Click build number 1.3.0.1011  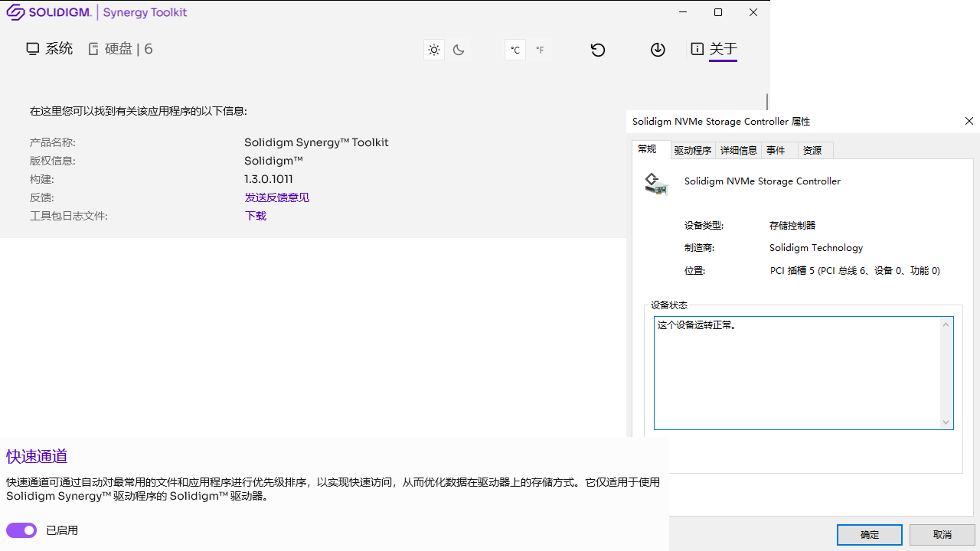(269, 179)
